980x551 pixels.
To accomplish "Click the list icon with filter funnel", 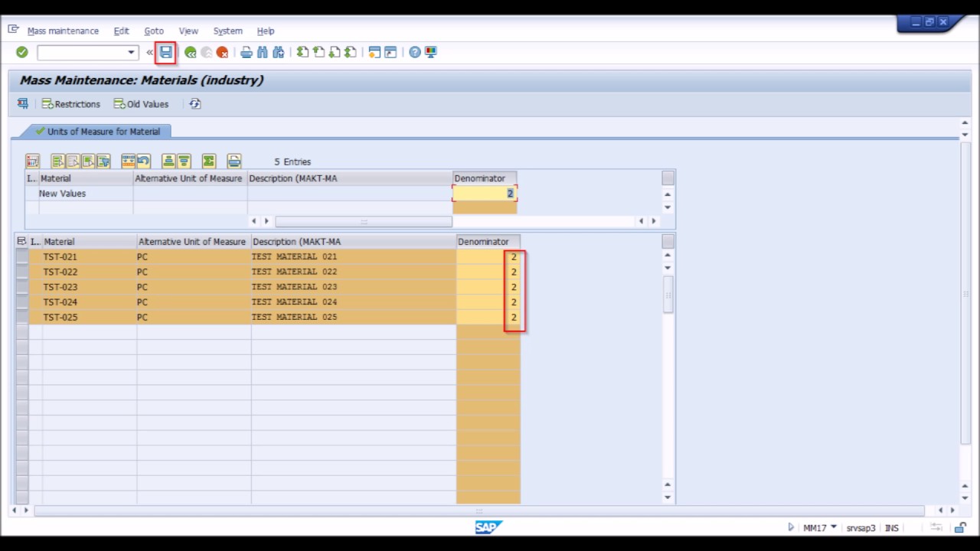I will 103,161.
